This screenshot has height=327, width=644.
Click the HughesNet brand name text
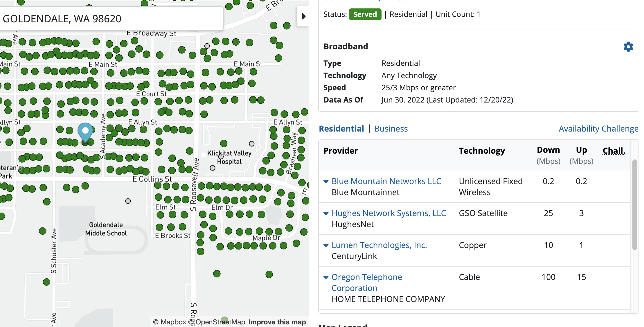click(353, 224)
